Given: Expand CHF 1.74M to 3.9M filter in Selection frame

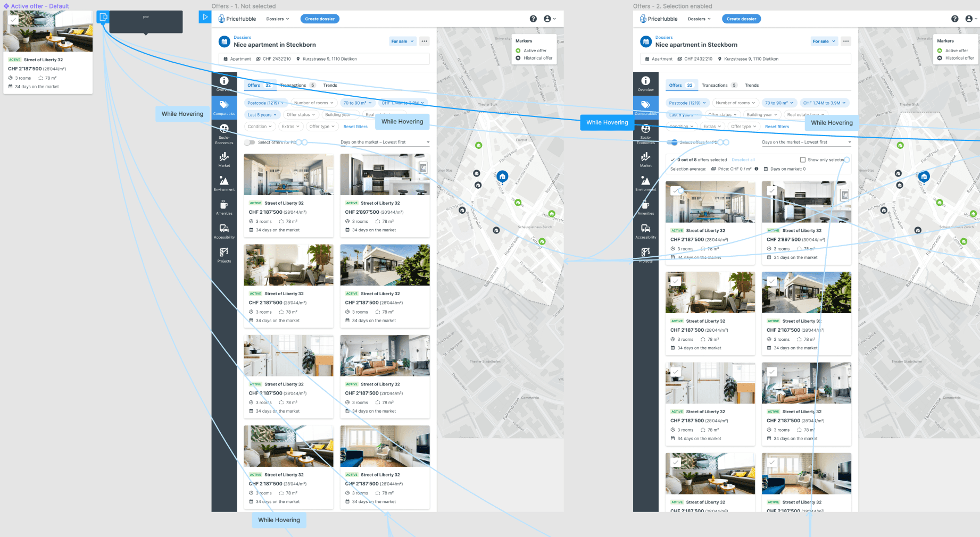Looking at the screenshot, I should tap(825, 103).
